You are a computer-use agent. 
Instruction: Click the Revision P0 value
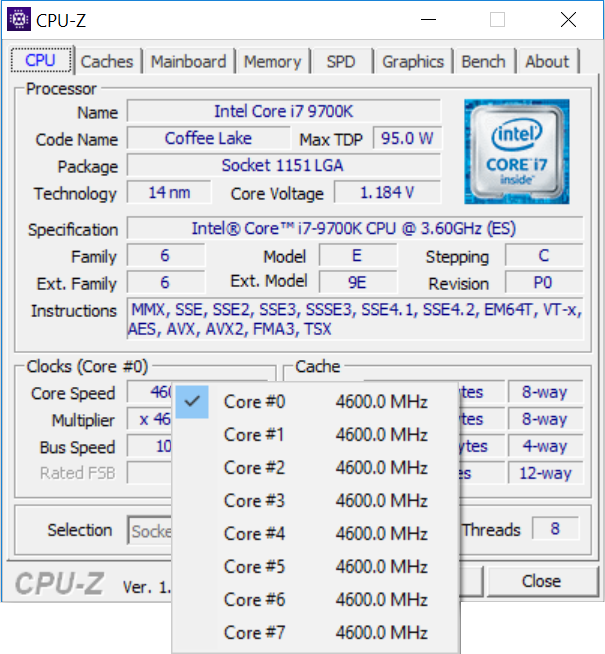tap(544, 282)
